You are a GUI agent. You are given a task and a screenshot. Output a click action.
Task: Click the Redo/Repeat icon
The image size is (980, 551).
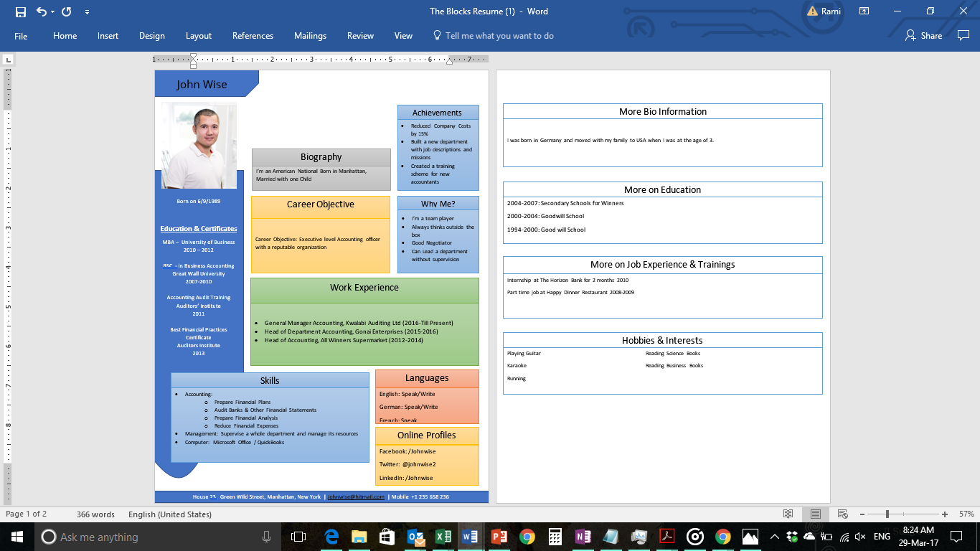click(x=66, y=11)
